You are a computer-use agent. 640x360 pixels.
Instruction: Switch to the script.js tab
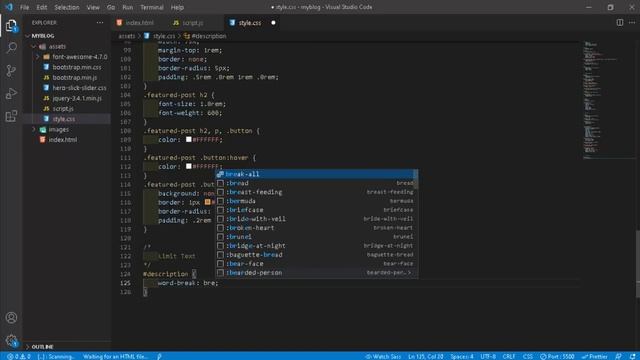(192, 23)
